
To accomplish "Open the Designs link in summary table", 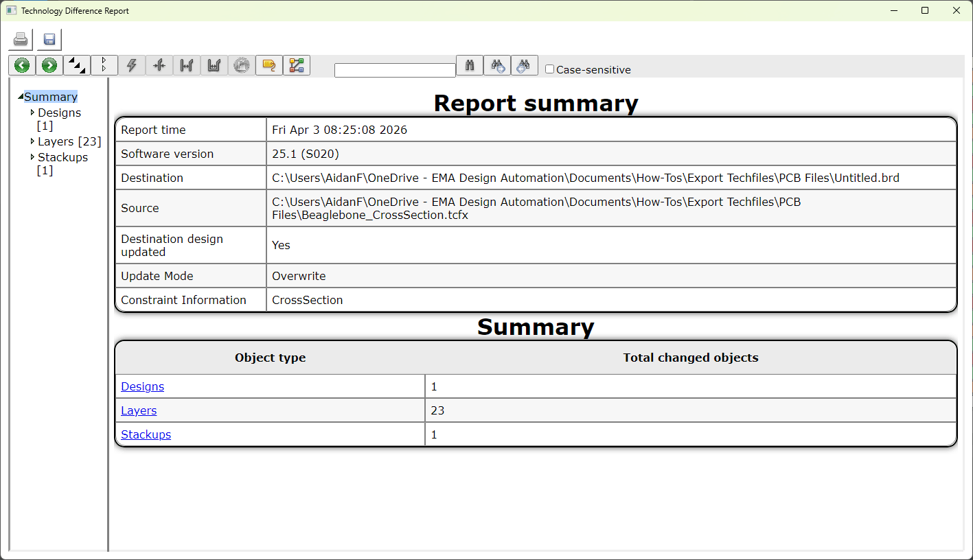I will pos(142,386).
